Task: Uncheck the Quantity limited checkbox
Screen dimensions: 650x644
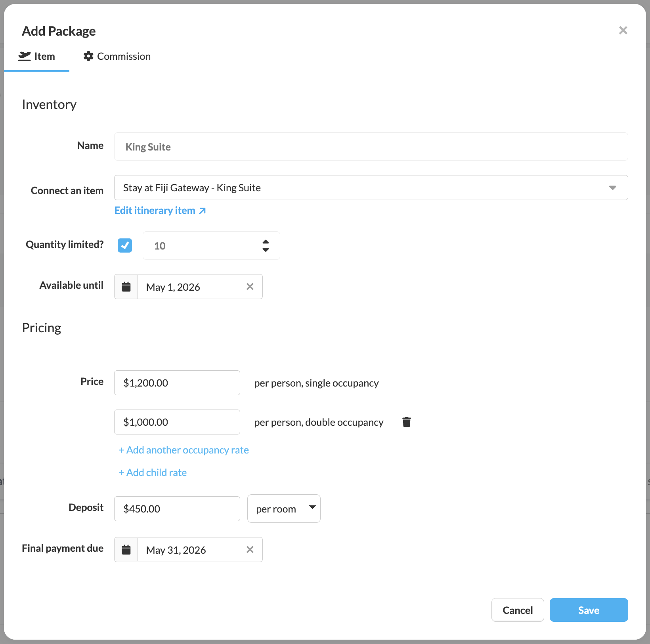Action: (x=125, y=246)
